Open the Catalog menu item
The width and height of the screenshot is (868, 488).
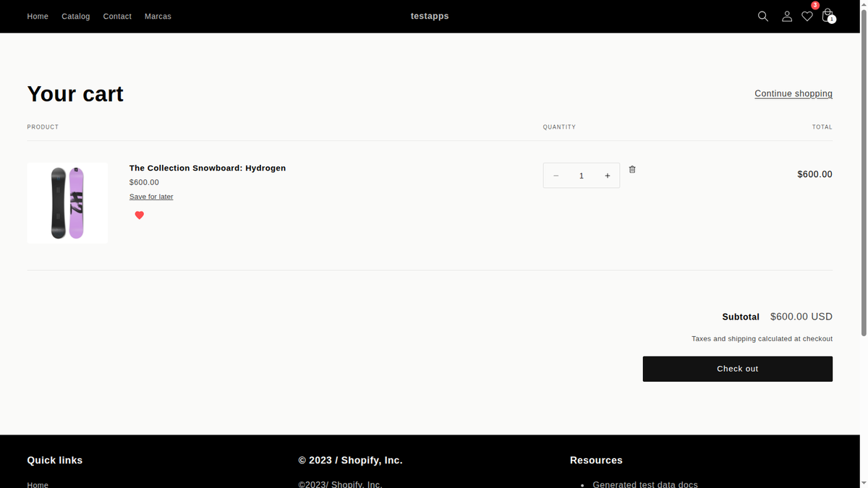click(x=76, y=16)
